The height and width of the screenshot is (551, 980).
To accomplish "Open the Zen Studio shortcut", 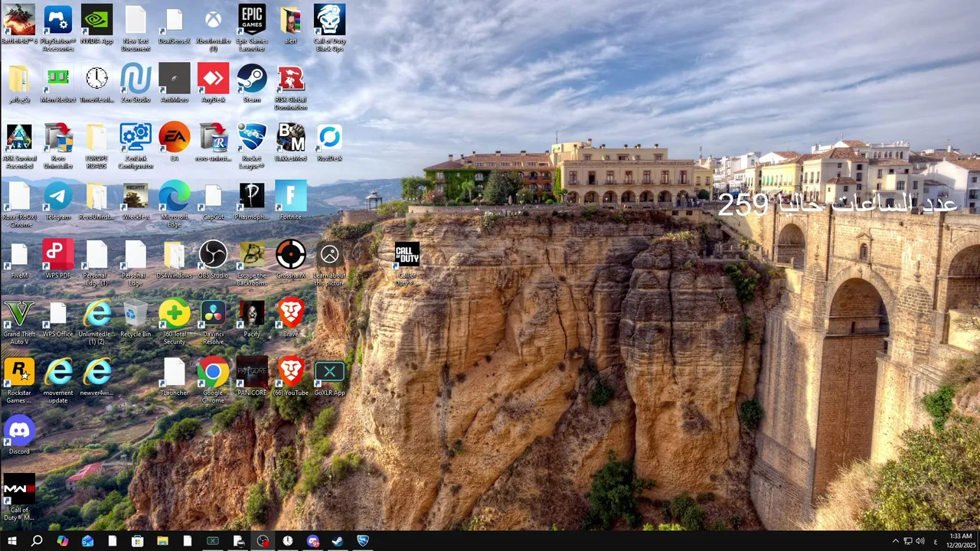I will pos(136,83).
